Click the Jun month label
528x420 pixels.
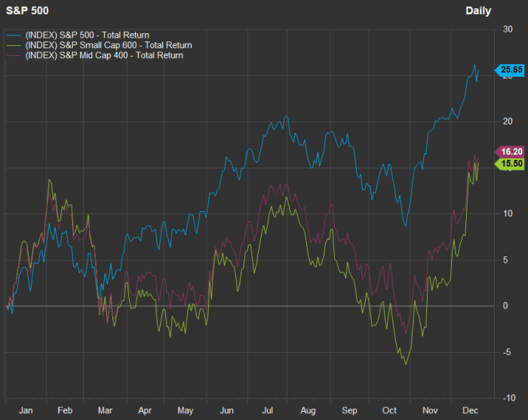click(226, 411)
